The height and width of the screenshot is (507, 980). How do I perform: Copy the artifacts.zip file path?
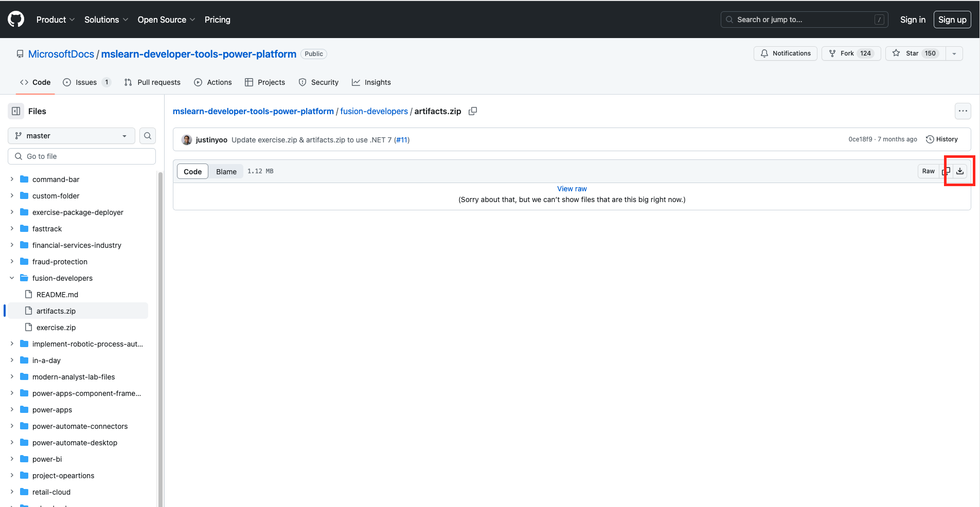[x=472, y=111]
